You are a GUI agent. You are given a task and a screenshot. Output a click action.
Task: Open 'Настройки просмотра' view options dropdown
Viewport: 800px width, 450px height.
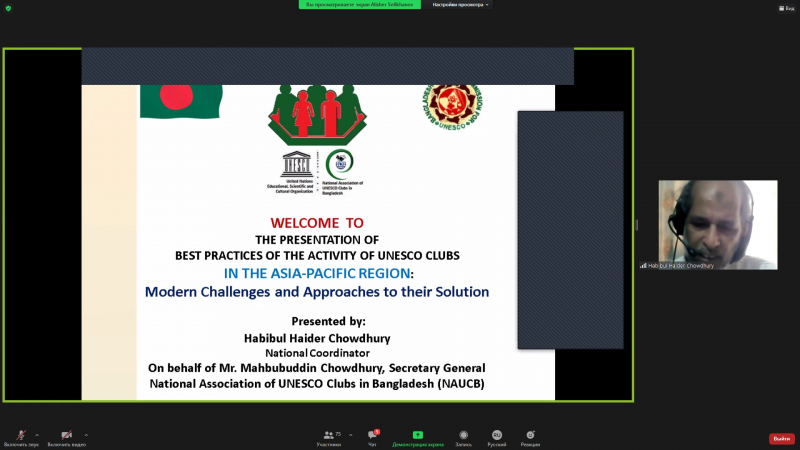pyautogui.click(x=460, y=5)
